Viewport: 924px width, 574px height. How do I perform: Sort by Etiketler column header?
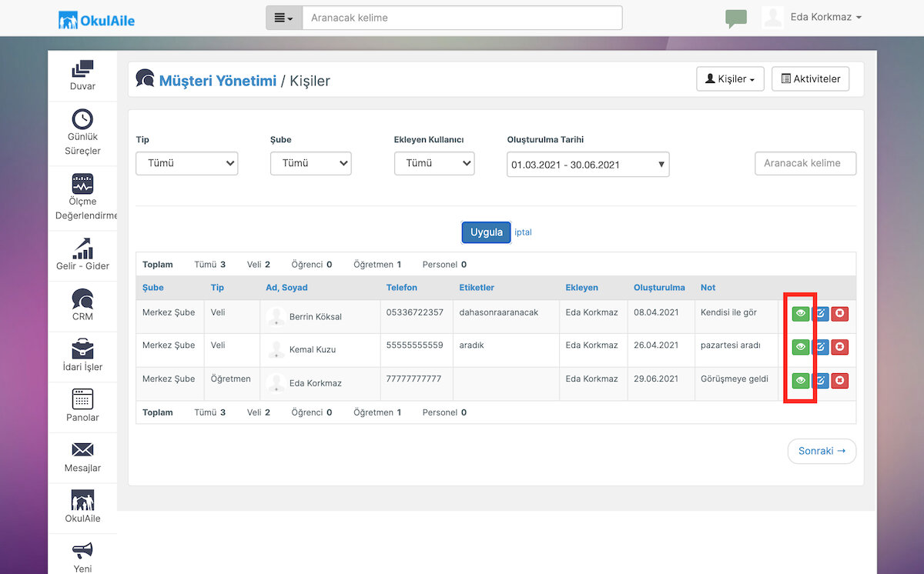[x=477, y=288]
